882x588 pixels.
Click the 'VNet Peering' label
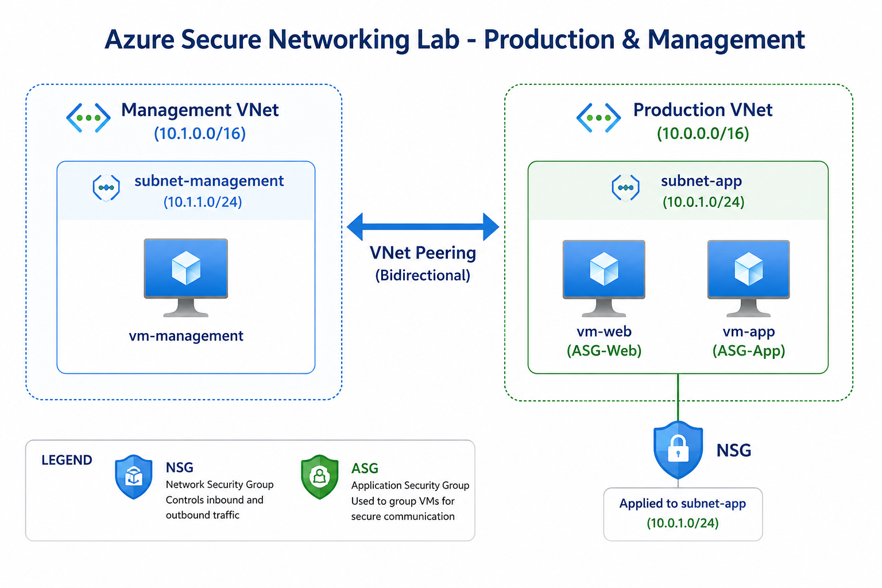pyautogui.click(x=423, y=253)
